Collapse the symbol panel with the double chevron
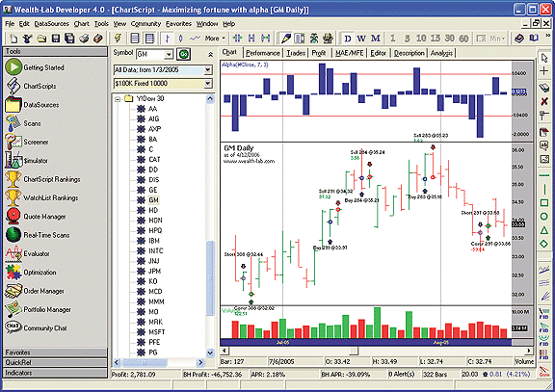555x392 pixels. (x=210, y=54)
